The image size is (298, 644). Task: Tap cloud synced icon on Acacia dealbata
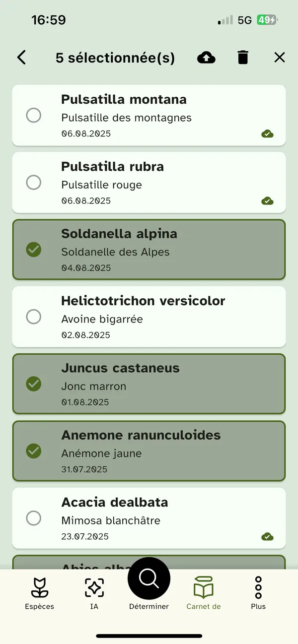(x=267, y=536)
